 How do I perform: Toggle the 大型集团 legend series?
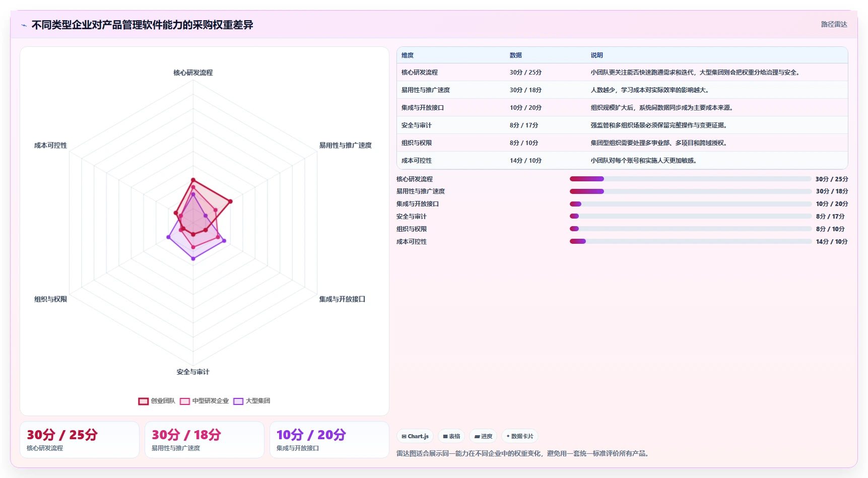[252, 401]
